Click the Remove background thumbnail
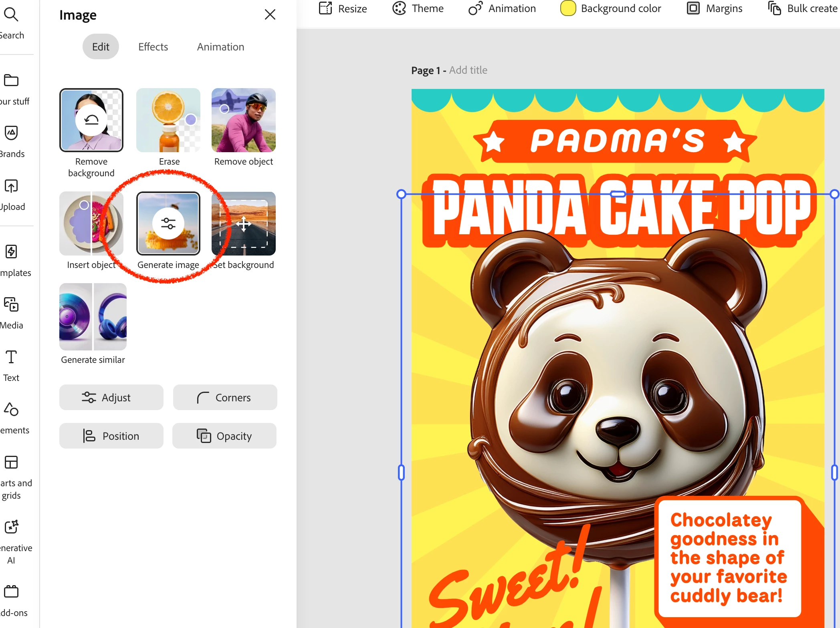 [x=91, y=120]
